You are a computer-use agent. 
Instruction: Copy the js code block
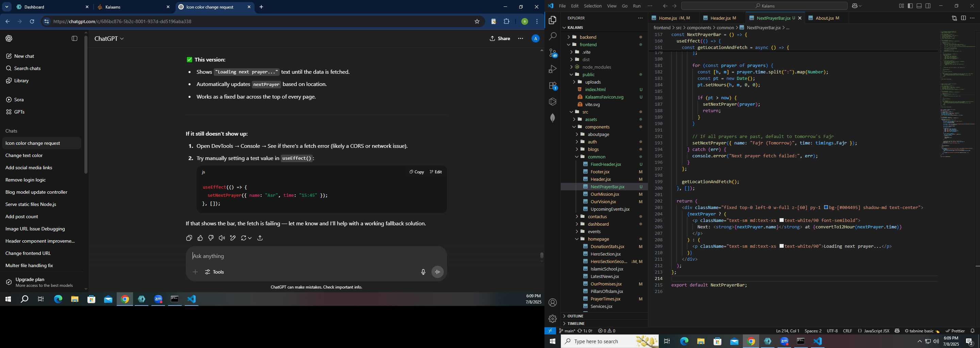point(416,172)
